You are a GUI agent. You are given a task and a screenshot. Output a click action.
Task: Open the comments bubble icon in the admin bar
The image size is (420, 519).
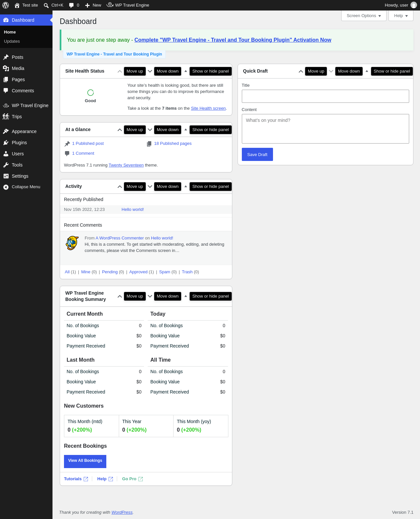click(x=72, y=5)
